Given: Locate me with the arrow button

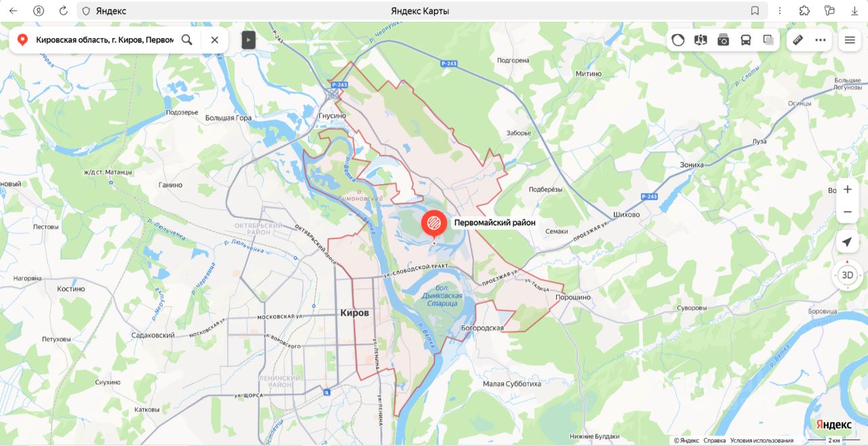Looking at the screenshot, I should coord(847,242).
